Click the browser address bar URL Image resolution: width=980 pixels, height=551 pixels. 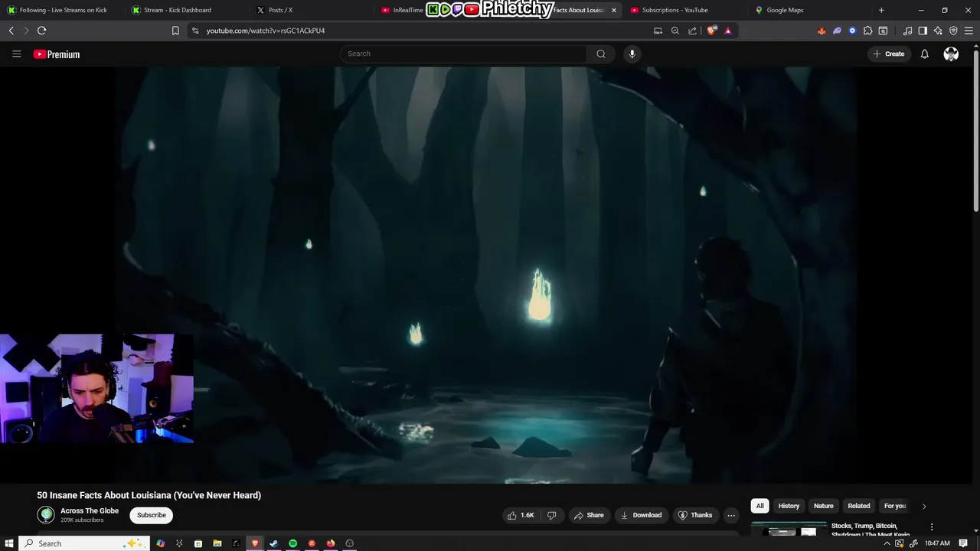pyautogui.click(x=266, y=31)
